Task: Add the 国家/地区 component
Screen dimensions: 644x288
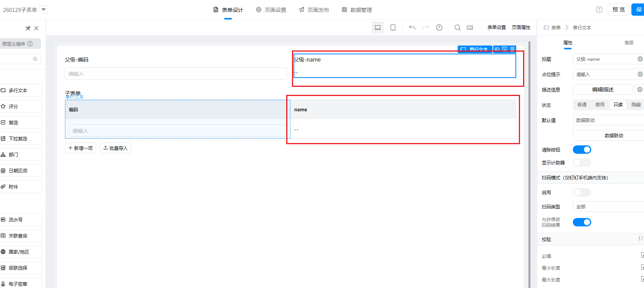Action: [20, 252]
